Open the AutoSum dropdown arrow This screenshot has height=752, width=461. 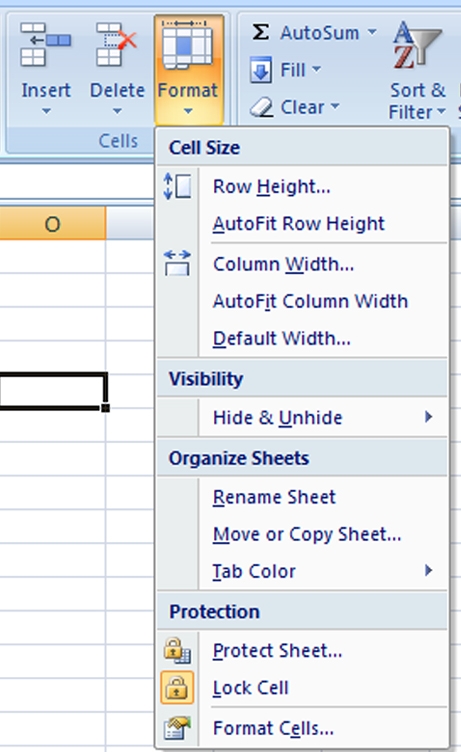point(372,33)
